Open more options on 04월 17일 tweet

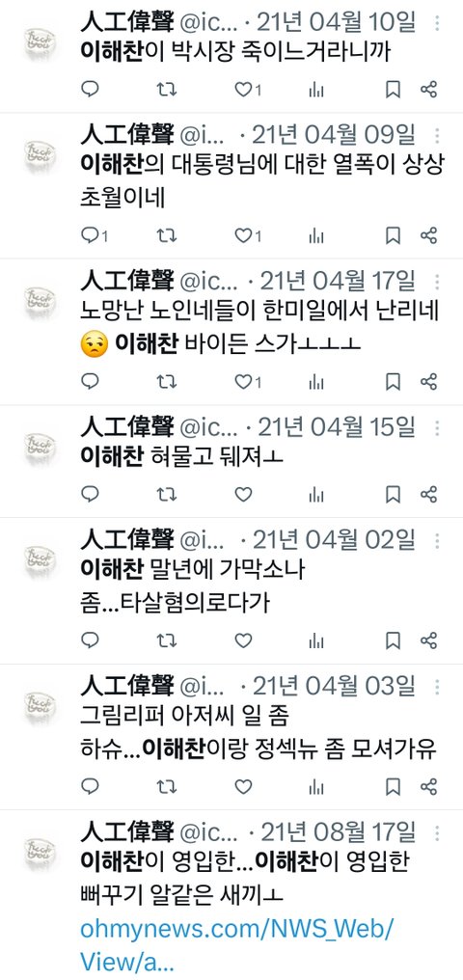click(x=437, y=282)
